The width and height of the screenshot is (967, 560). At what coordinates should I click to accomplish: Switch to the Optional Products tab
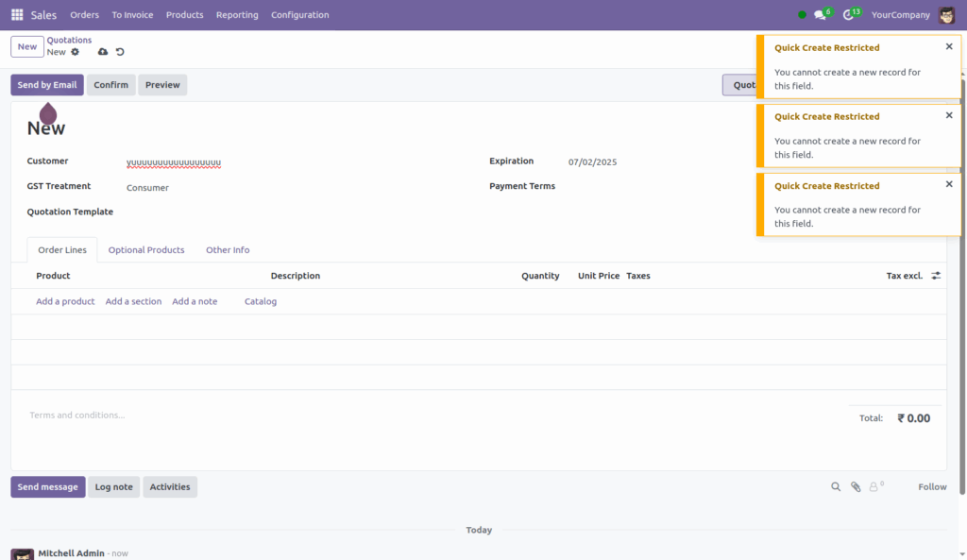[146, 249]
